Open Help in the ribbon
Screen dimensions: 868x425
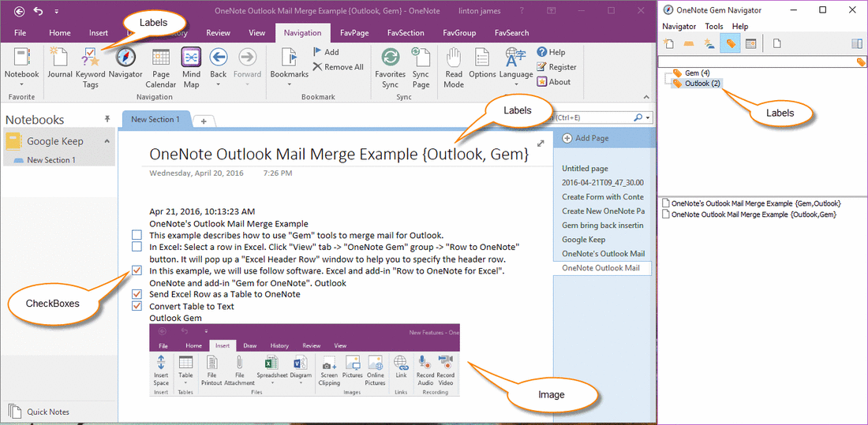(551, 52)
